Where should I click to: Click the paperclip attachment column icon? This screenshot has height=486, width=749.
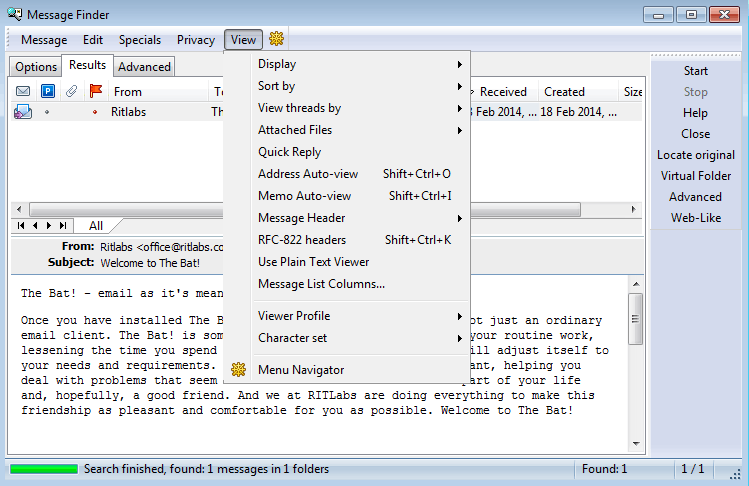coord(72,91)
